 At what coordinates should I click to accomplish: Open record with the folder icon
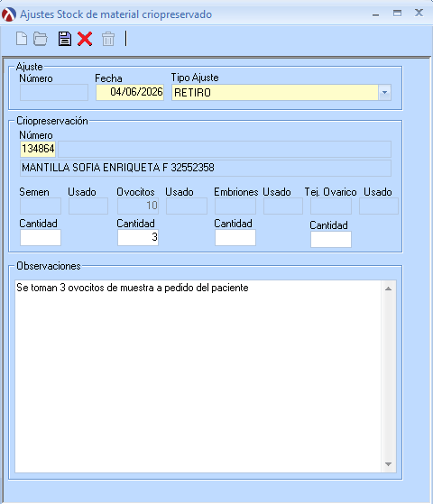point(41,39)
